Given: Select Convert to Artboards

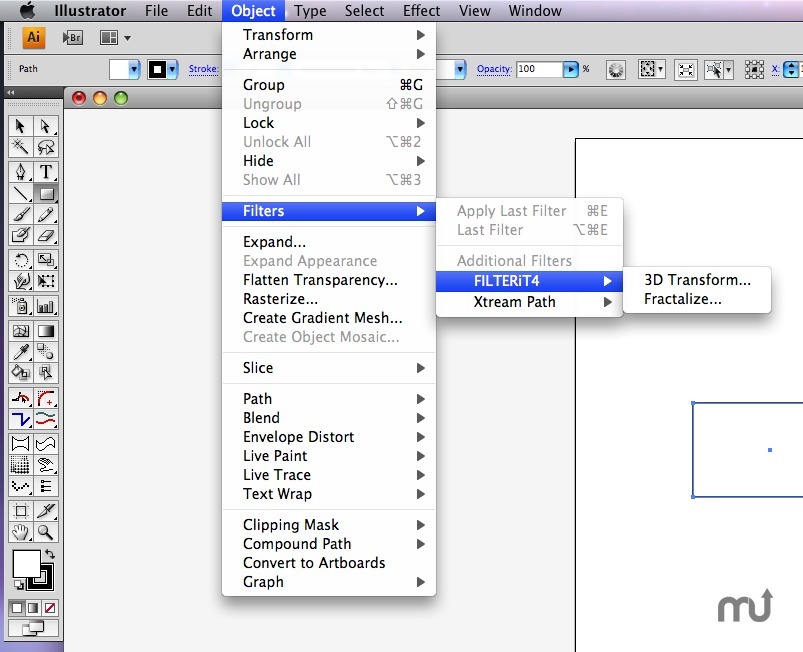Looking at the screenshot, I should pyautogui.click(x=328, y=562).
